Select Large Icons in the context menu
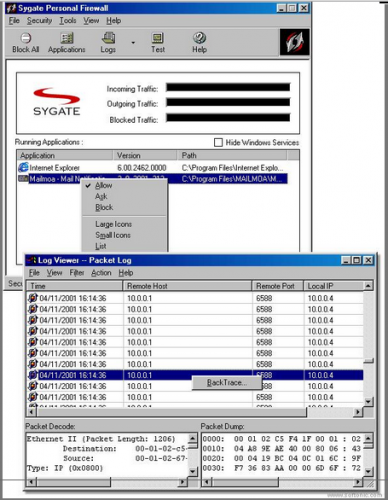Image resolution: width=388 pixels, height=500 pixels. [113, 224]
